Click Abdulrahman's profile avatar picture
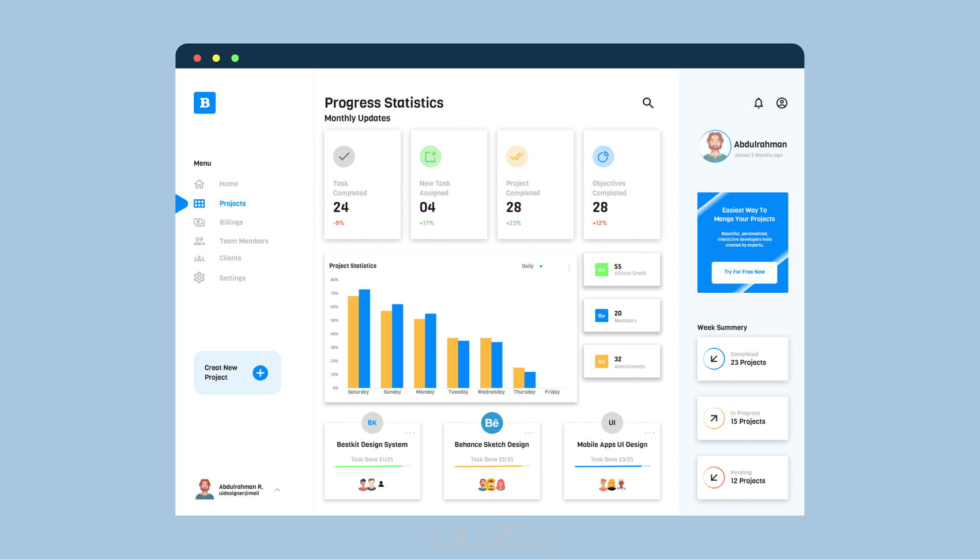 pyautogui.click(x=715, y=146)
